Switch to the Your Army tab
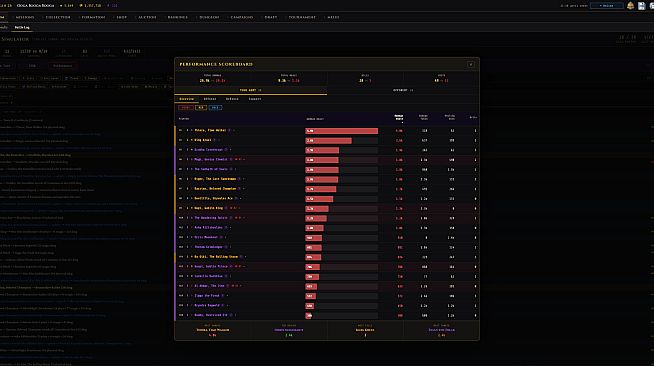Image resolution: width=654 pixels, height=366 pixels. [x=251, y=90]
